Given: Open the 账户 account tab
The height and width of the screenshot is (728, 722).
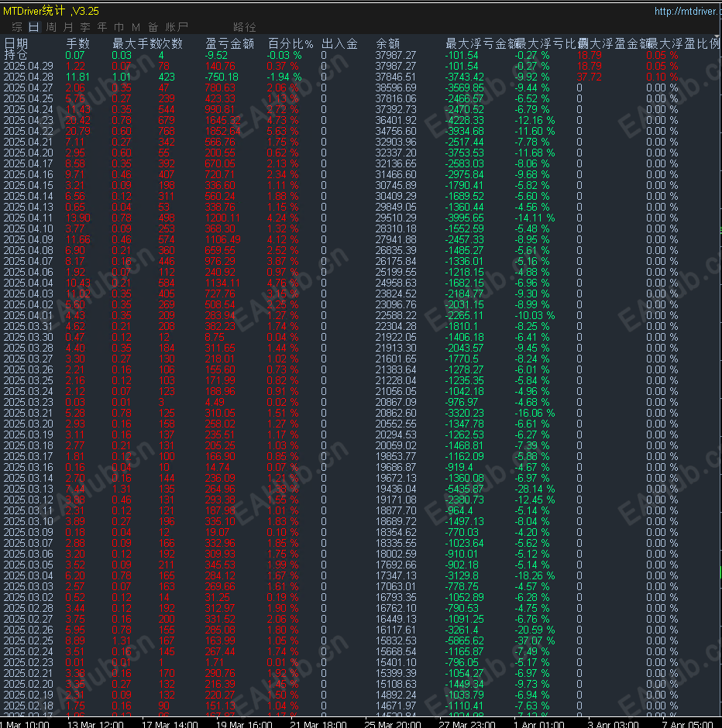Looking at the screenshot, I should coord(177,27).
